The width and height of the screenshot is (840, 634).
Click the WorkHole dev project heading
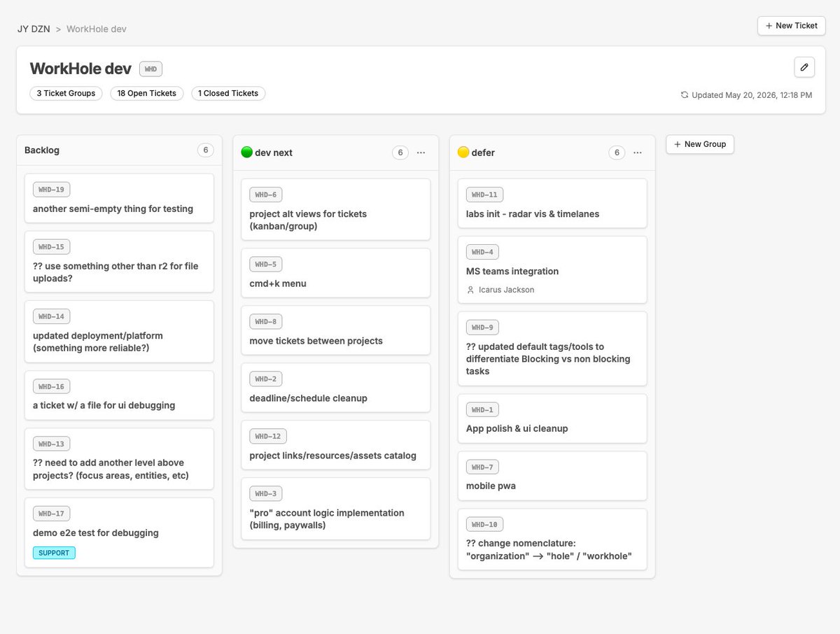click(x=80, y=69)
